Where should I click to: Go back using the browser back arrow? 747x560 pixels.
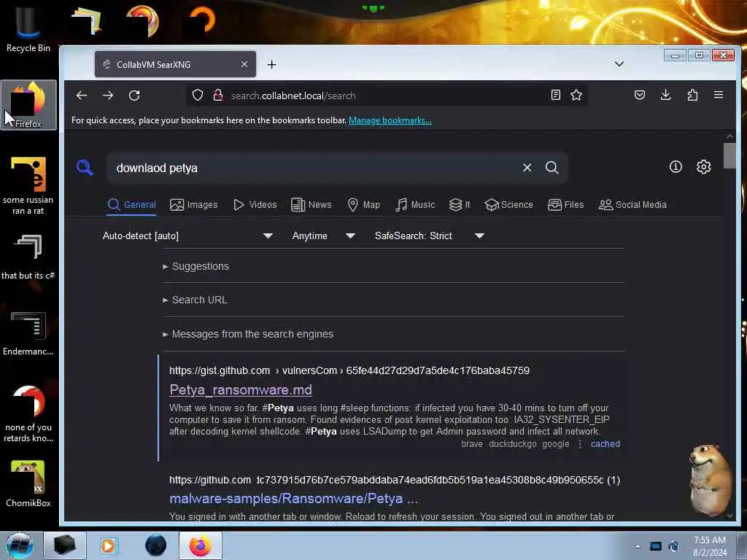(x=82, y=96)
